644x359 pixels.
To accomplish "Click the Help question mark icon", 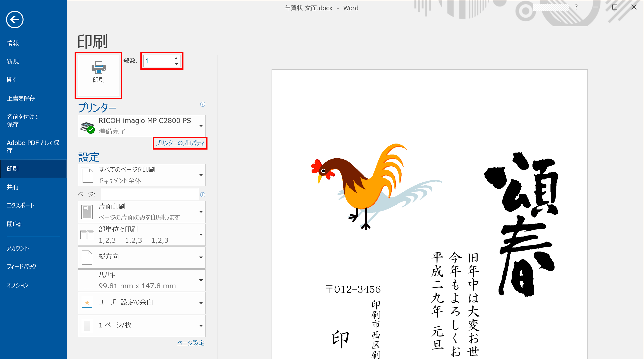I will click(576, 7).
